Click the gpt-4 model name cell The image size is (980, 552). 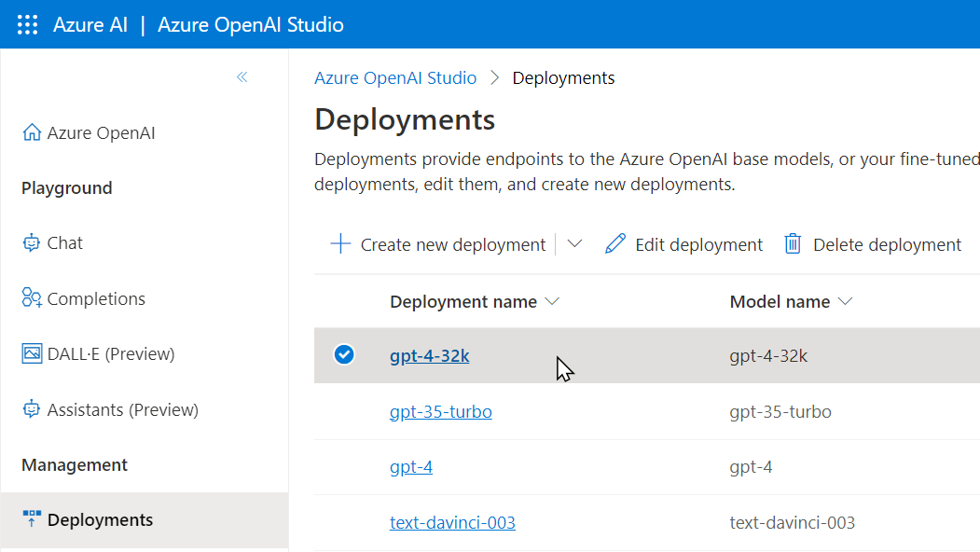pyautogui.click(x=751, y=467)
